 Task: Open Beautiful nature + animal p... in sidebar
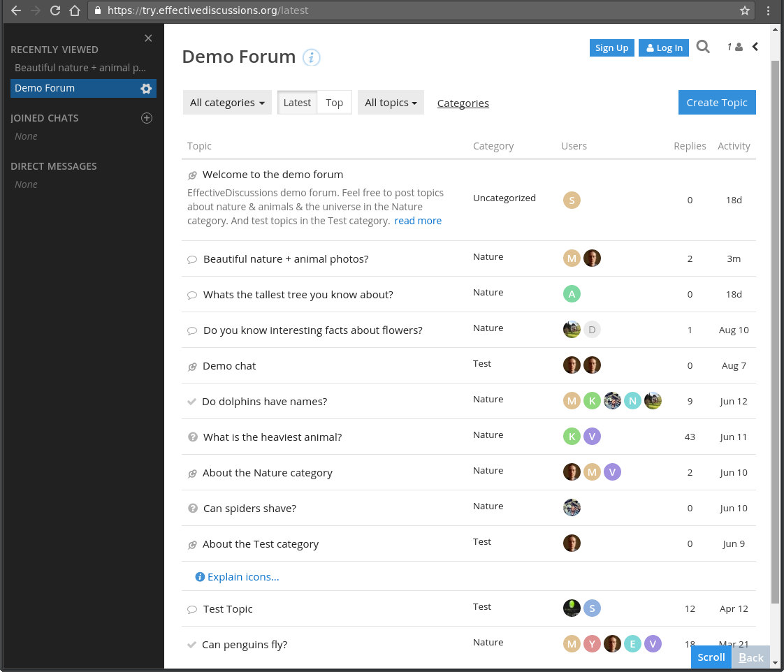coord(80,68)
